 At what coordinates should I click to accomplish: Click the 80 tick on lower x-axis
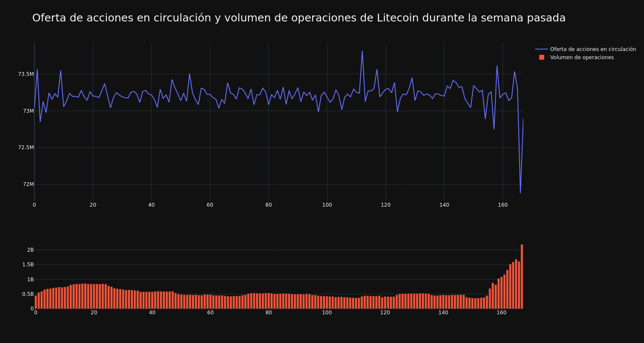click(x=269, y=313)
